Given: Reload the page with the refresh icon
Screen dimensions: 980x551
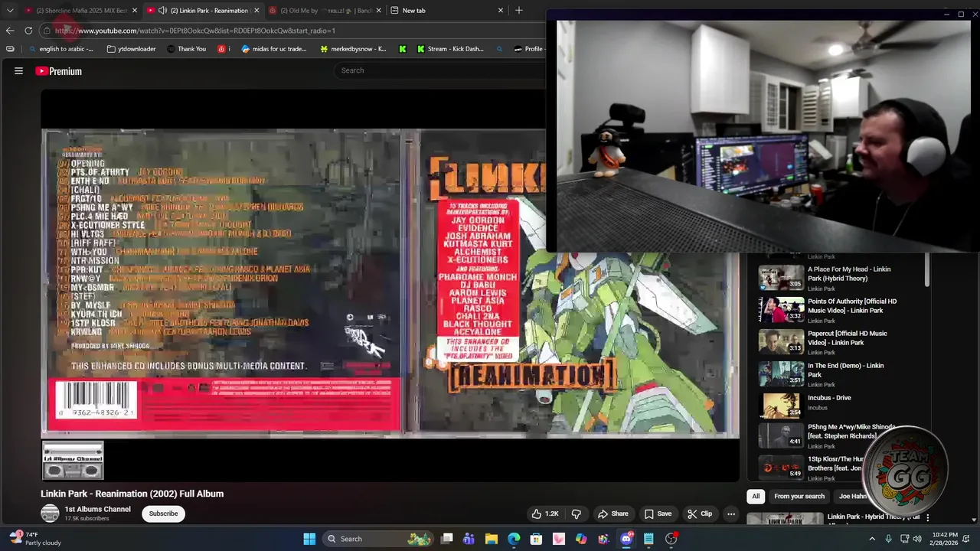Looking at the screenshot, I should pos(28,31).
